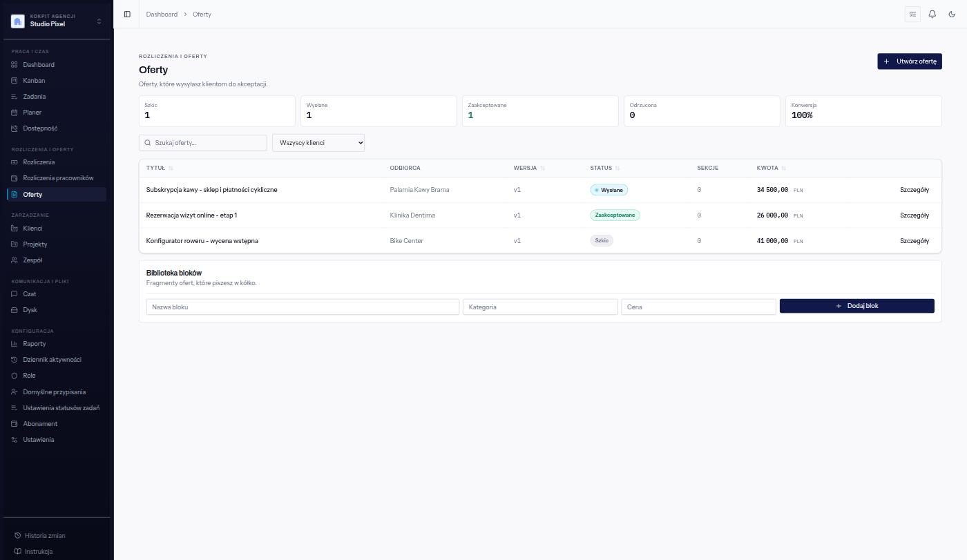Toggle the sidebar panel icon
This screenshot has width=967, height=560.
click(127, 14)
